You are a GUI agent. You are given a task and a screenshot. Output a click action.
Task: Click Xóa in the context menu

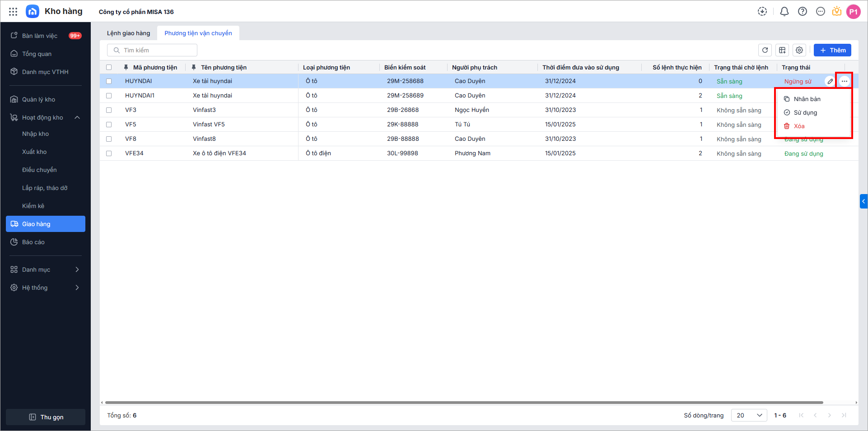click(x=799, y=126)
